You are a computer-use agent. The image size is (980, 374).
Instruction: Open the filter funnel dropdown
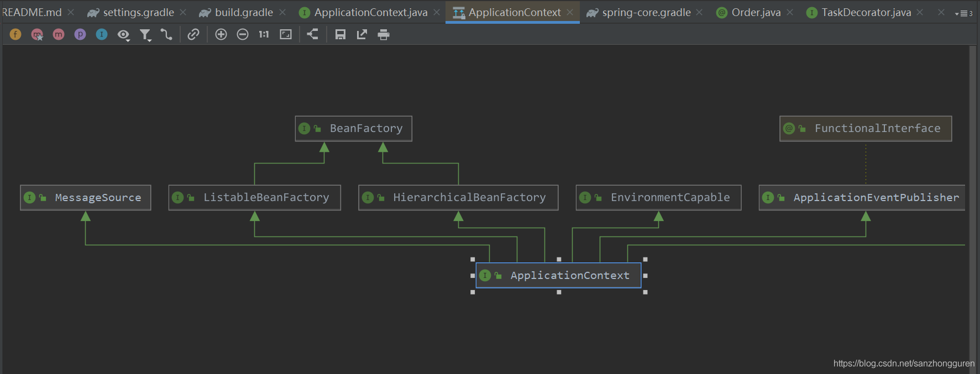(x=145, y=35)
